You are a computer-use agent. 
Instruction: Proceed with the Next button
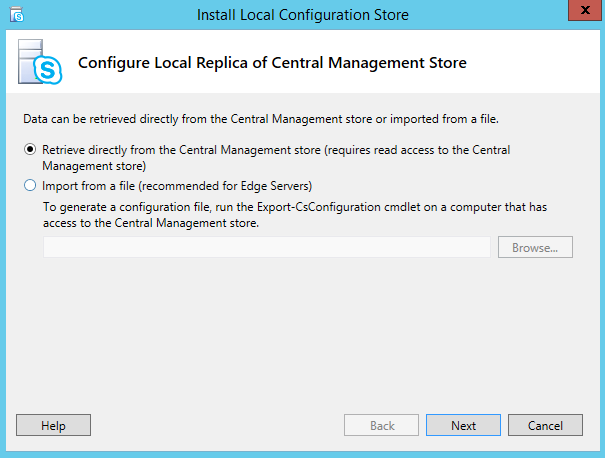pyautogui.click(x=463, y=425)
